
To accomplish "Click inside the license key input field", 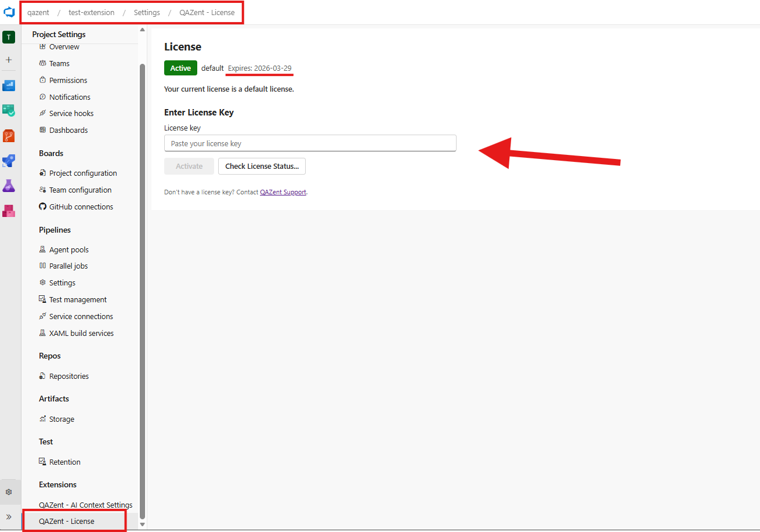I will click(310, 143).
